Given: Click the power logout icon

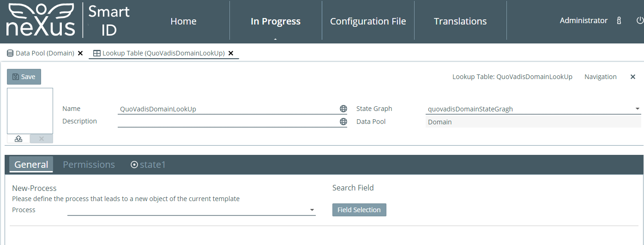Looking at the screenshot, I should coord(639,21).
